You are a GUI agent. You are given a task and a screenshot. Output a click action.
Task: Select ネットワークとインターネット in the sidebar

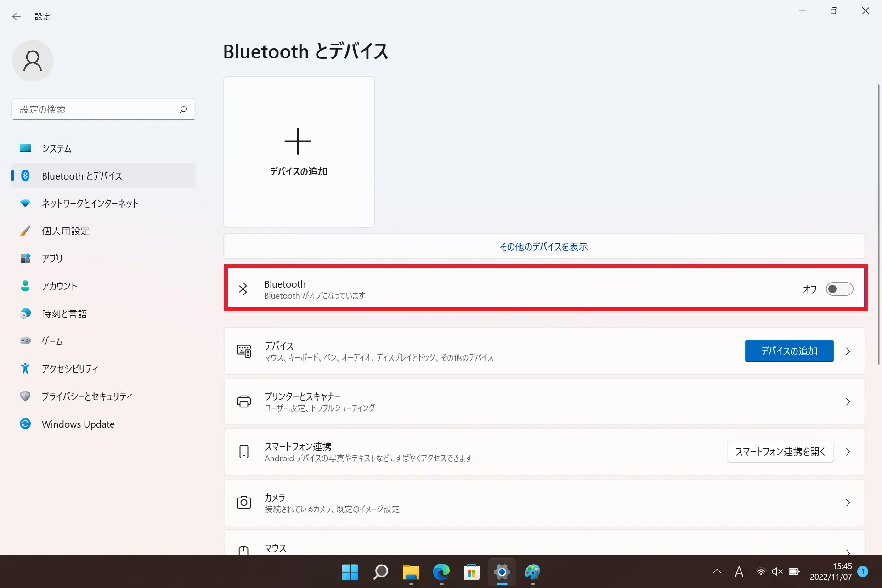[x=90, y=204]
